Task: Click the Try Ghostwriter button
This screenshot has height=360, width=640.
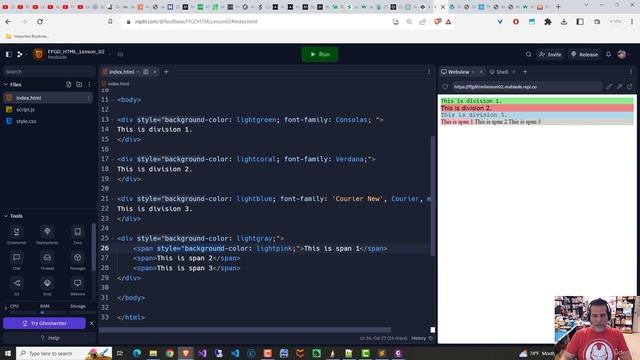Action: [44, 323]
